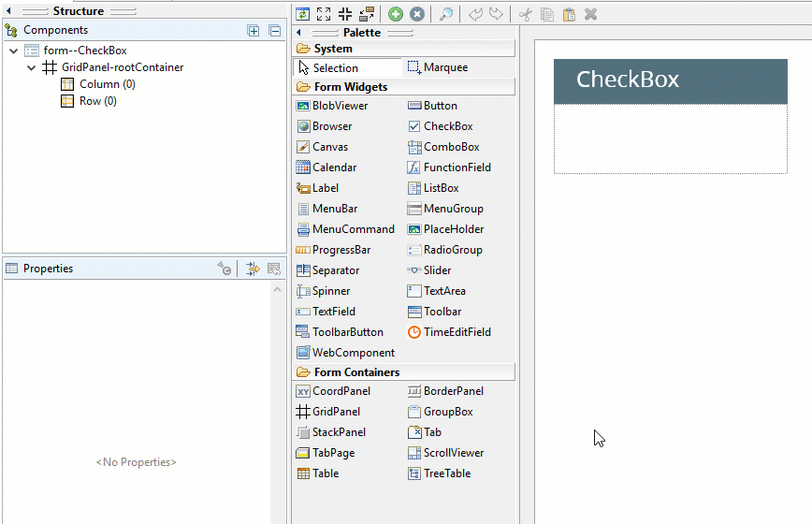Pick the ProgressBar widget
Image resolution: width=812 pixels, height=524 pixels.
click(333, 250)
